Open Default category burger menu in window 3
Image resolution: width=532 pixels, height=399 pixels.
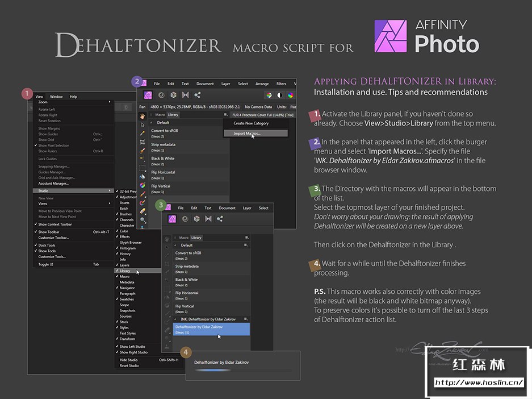tap(246, 245)
